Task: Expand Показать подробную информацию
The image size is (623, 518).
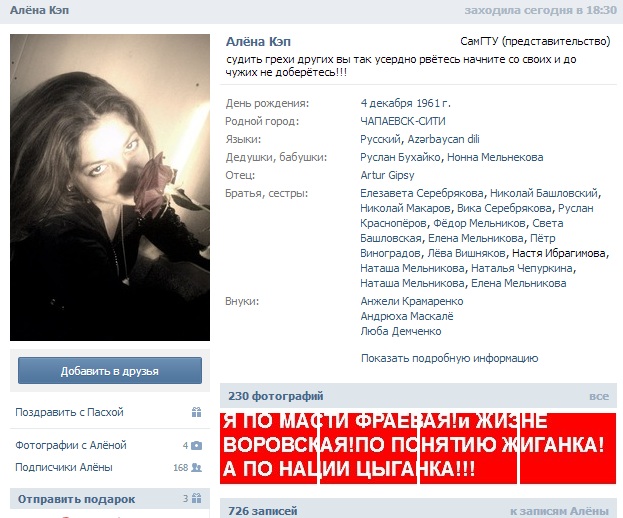Action: tap(449, 358)
